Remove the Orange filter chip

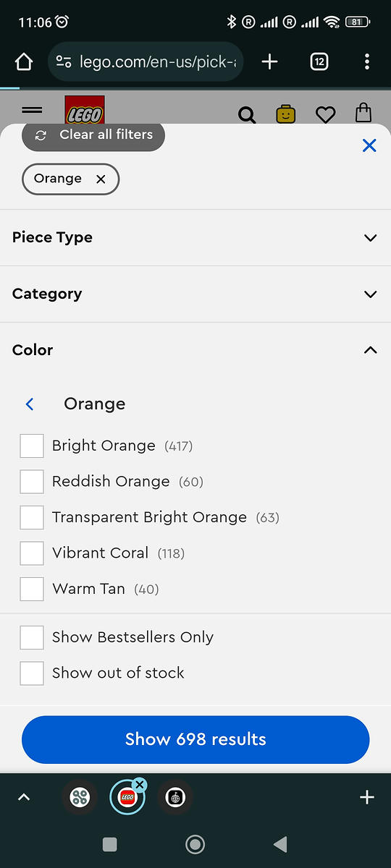101,179
